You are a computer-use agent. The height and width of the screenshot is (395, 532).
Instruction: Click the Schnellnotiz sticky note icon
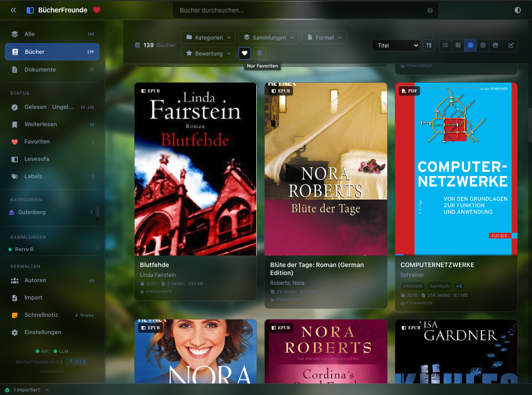point(15,315)
